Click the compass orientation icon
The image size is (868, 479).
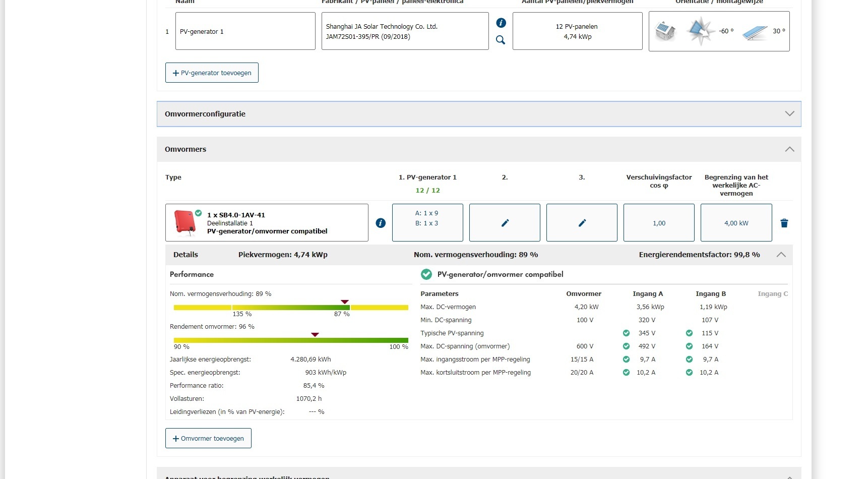[x=700, y=31]
